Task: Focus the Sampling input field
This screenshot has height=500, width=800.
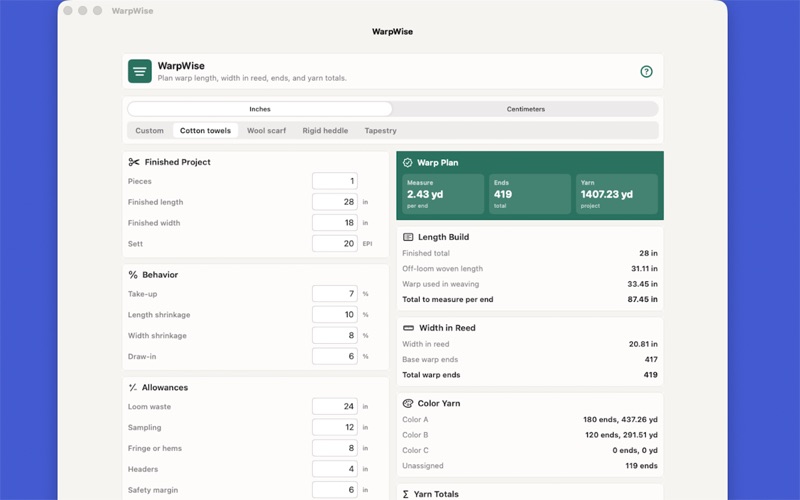Action: 335,428
